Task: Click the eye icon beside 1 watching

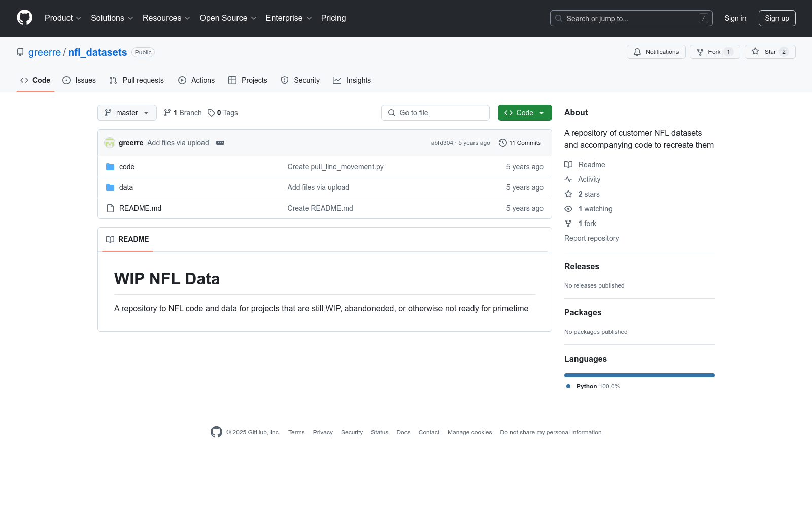Action: 568,209
